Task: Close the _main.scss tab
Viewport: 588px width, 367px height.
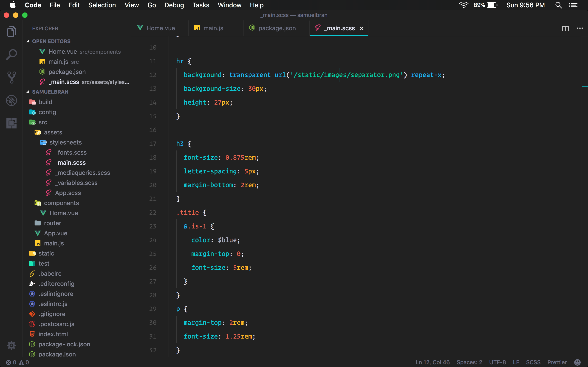Action: (362, 28)
